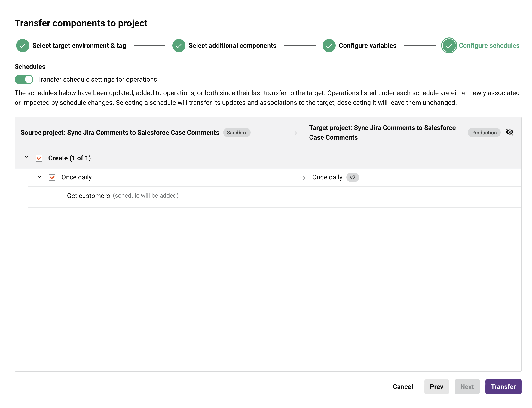
Task: Click the Sandbox environment badge
Action: pos(237,133)
